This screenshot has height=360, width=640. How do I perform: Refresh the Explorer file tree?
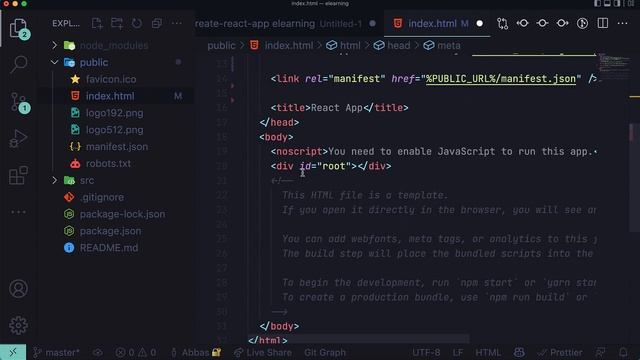pyautogui.click(x=137, y=24)
